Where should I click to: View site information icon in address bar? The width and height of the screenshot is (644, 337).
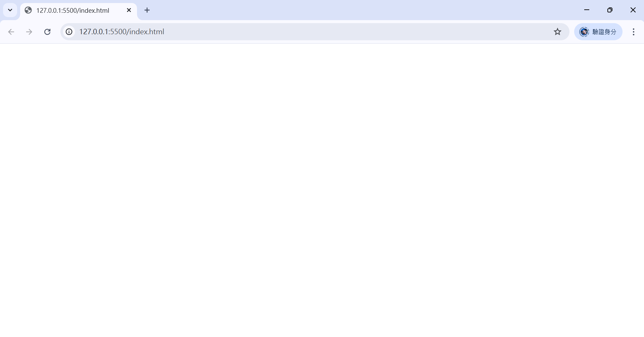click(69, 32)
